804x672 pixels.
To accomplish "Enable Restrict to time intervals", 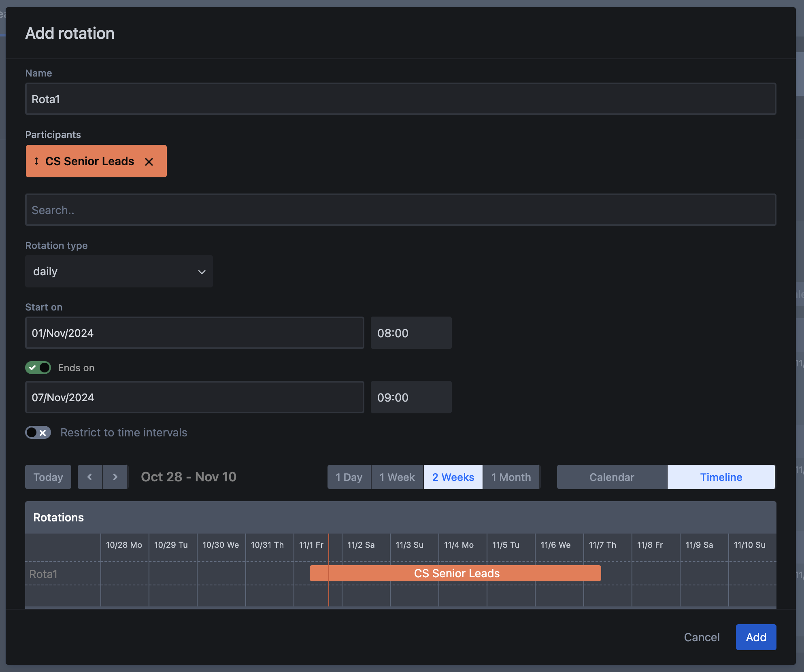I will [38, 432].
